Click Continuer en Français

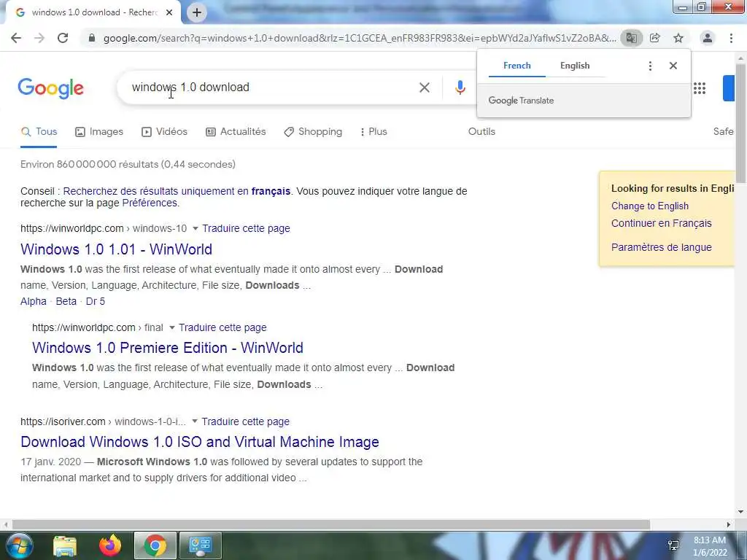pyautogui.click(x=661, y=223)
